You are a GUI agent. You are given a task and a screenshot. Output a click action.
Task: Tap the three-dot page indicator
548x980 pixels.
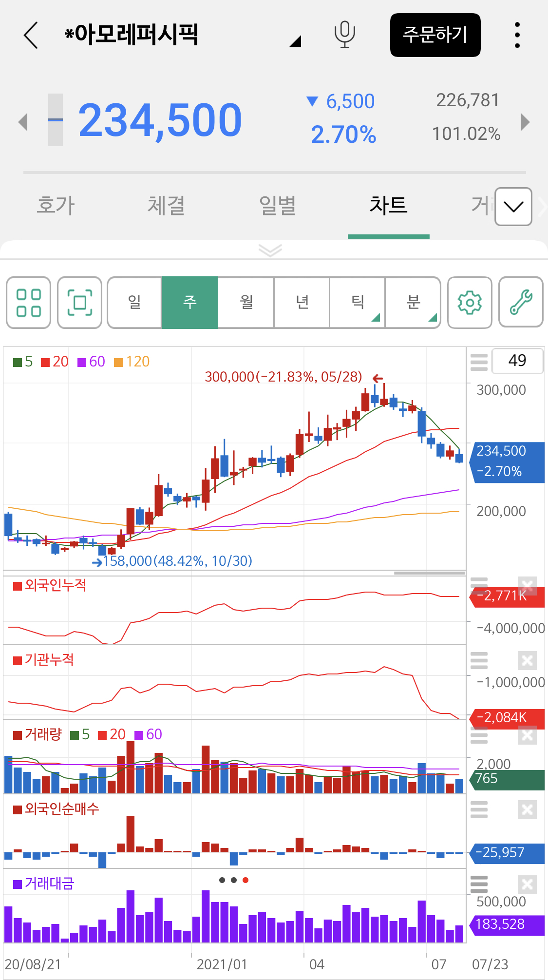pyautogui.click(x=234, y=880)
